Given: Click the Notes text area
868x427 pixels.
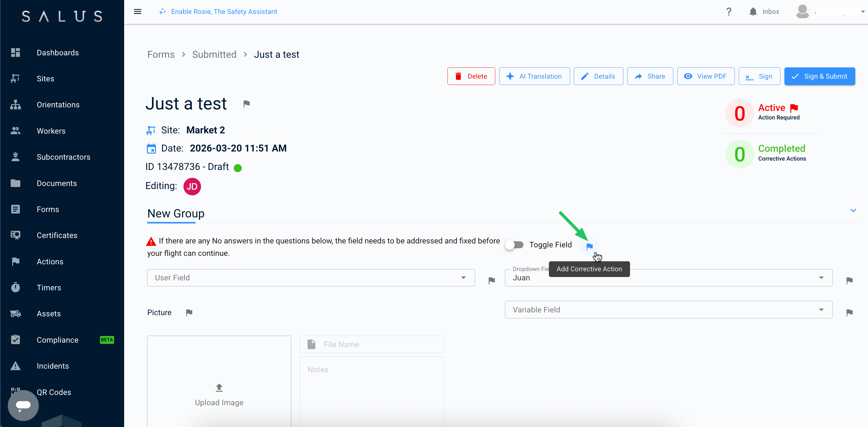Looking at the screenshot, I should pyautogui.click(x=371, y=392).
